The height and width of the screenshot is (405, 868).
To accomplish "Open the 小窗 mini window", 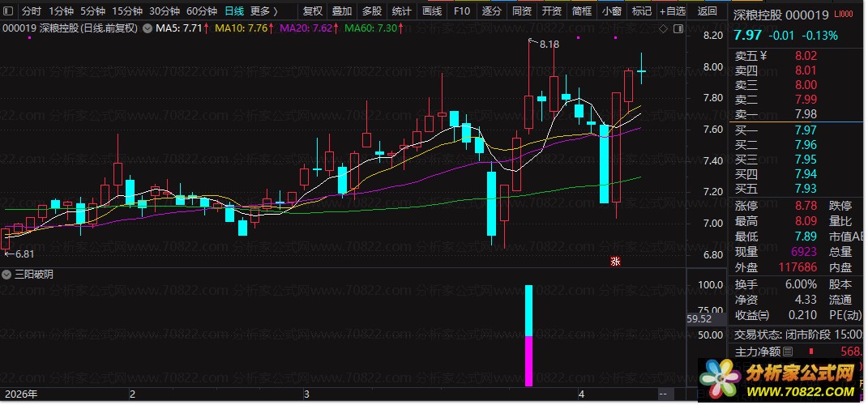I will pyautogui.click(x=612, y=11).
